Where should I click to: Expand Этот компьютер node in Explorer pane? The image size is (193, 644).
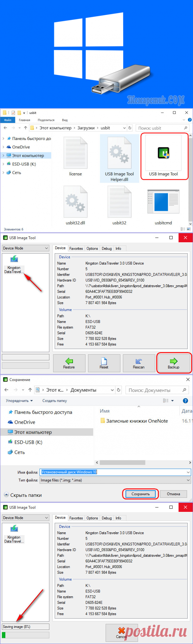coord(3,155)
